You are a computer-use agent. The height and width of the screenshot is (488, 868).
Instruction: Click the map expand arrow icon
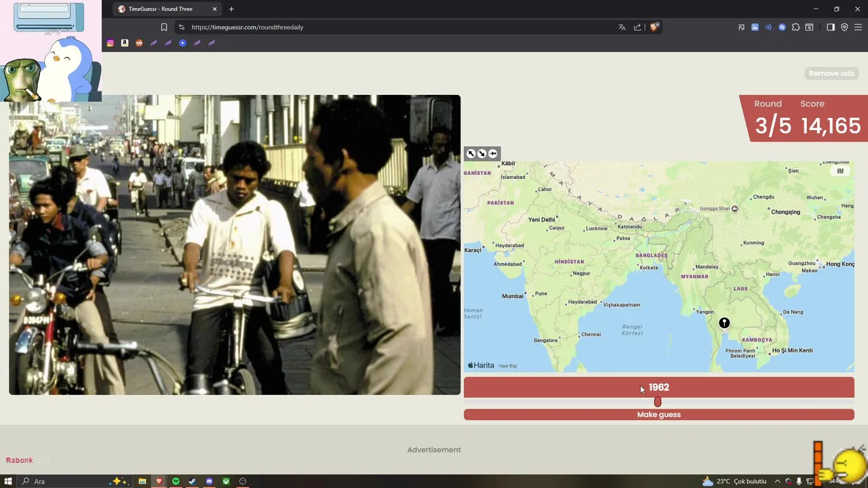click(471, 153)
